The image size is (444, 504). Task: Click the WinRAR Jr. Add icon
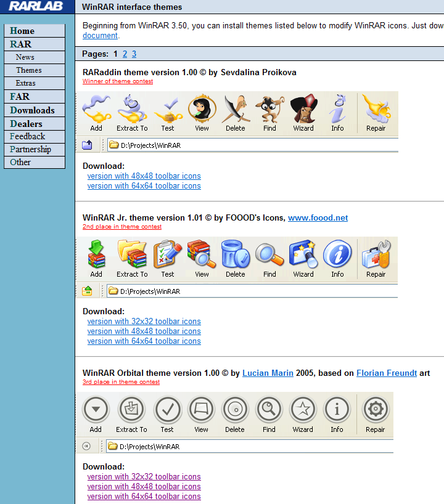96,254
